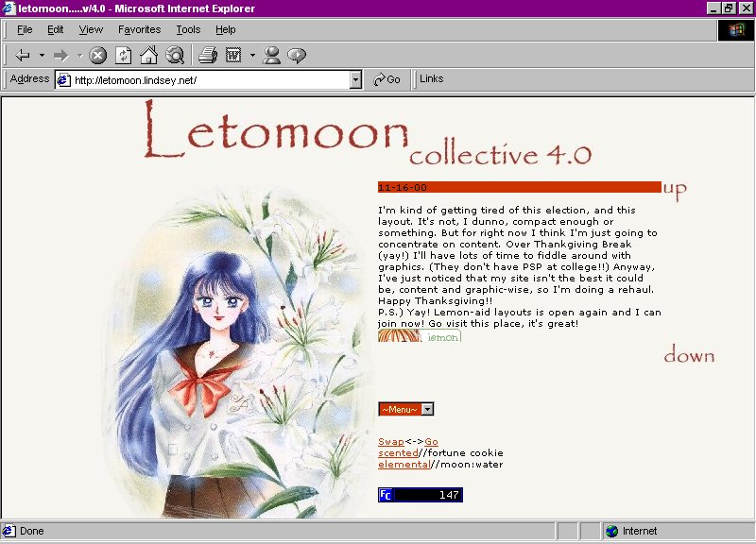The height and width of the screenshot is (544, 756).
Task: Follow the "elemental" hyperlink
Action: [x=404, y=465]
